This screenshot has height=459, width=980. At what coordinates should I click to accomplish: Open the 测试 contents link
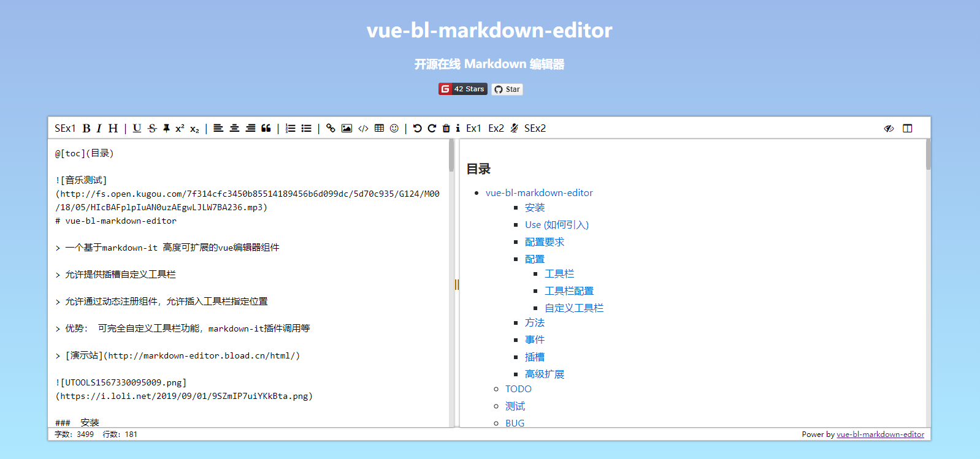click(x=515, y=406)
